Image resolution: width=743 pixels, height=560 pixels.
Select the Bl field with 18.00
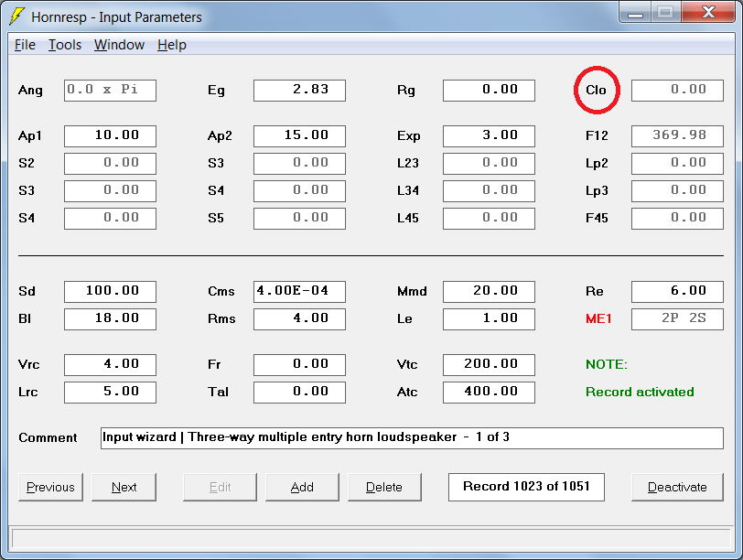[x=110, y=318]
